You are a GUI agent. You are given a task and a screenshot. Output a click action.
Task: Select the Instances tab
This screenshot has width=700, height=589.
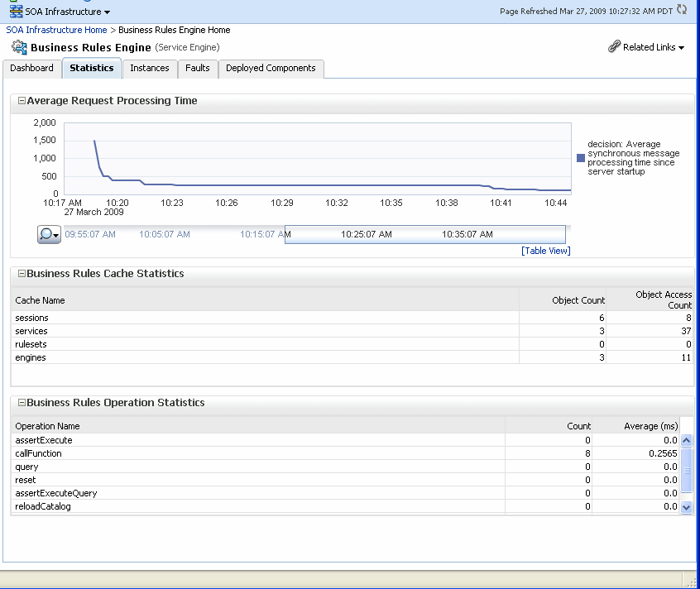coord(150,69)
